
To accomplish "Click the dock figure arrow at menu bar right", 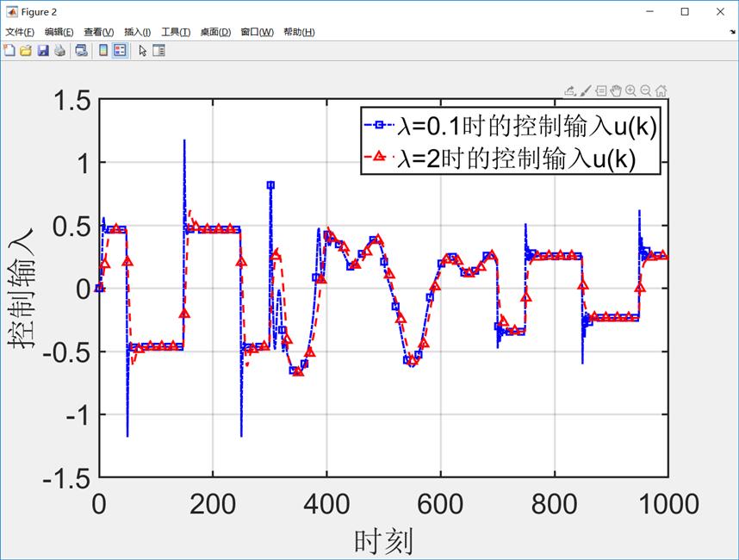I will (x=732, y=32).
